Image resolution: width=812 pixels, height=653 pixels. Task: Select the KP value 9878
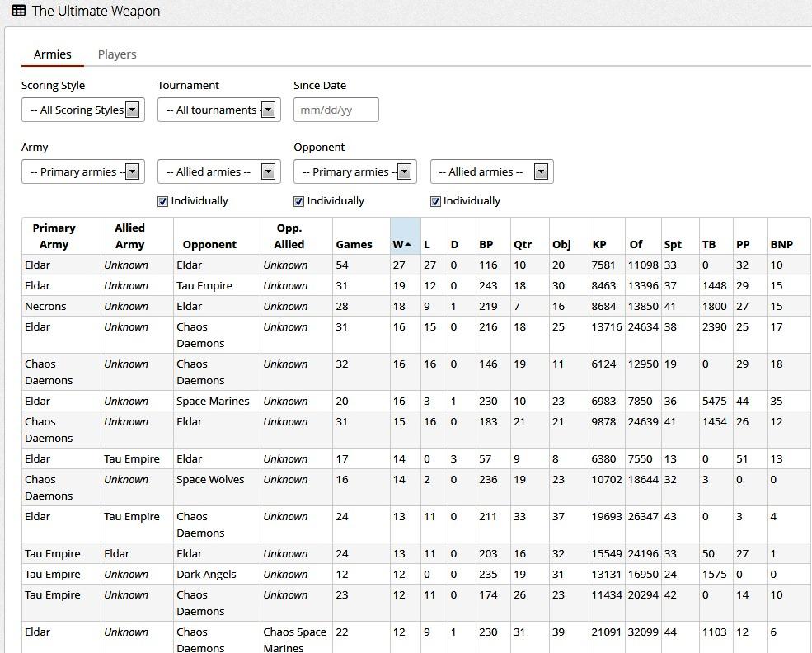pos(603,422)
